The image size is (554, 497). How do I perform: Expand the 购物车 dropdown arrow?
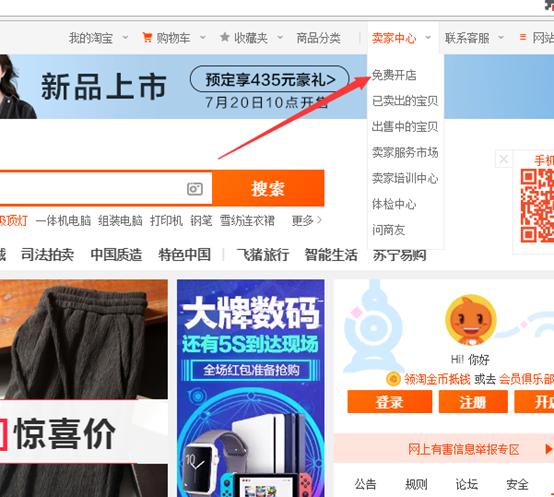(202, 37)
